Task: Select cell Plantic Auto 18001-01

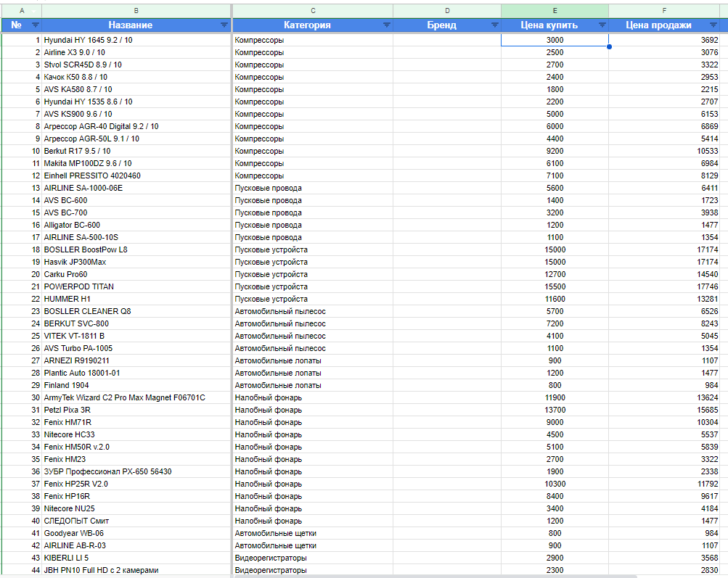Action: point(136,373)
